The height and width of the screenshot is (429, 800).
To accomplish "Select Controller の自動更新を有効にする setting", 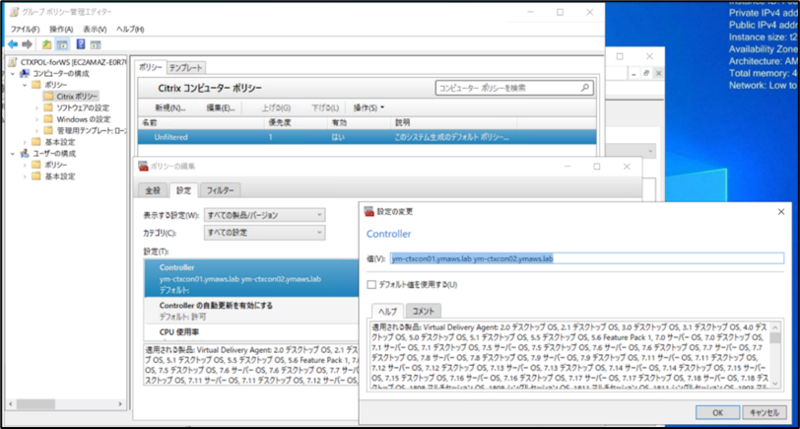I will (x=252, y=311).
